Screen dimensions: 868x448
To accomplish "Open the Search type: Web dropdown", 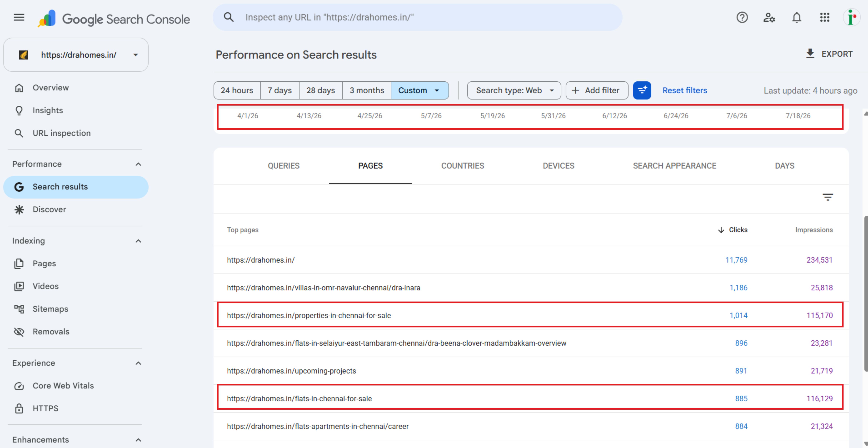I will (x=514, y=90).
